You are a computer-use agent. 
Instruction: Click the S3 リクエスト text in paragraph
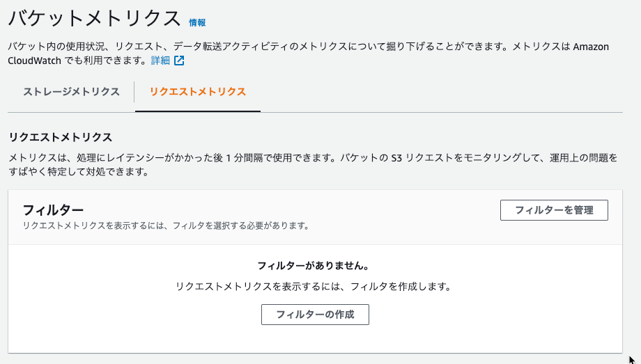pyautogui.click(x=422, y=158)
